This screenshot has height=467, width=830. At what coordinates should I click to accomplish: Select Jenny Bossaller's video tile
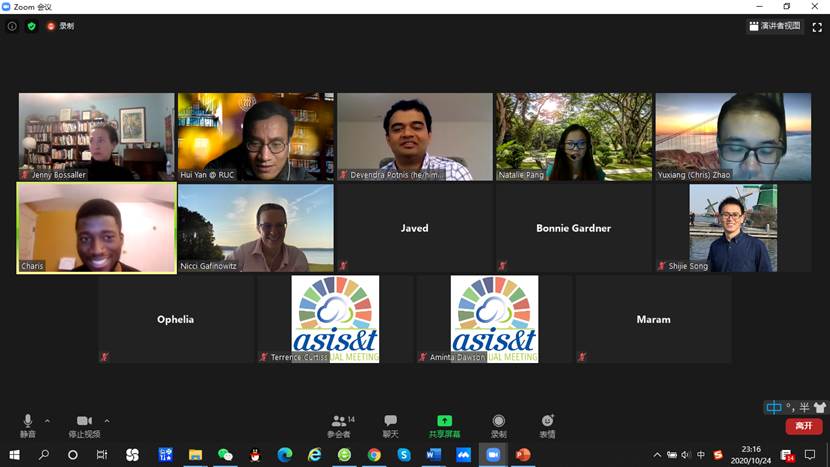96,137
